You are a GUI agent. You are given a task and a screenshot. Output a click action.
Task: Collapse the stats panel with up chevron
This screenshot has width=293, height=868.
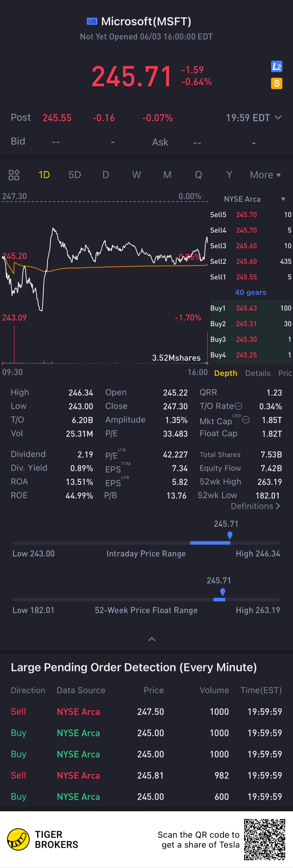(x=152, y=639)
